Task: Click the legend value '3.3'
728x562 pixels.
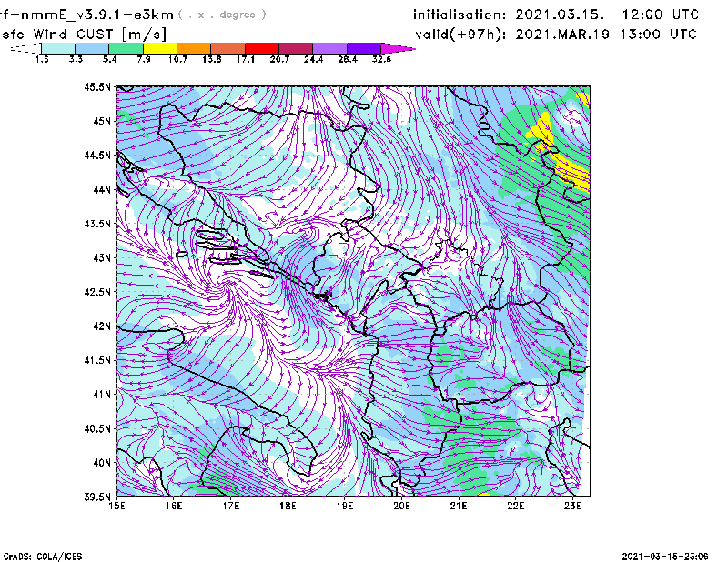Action: [76, 59]
